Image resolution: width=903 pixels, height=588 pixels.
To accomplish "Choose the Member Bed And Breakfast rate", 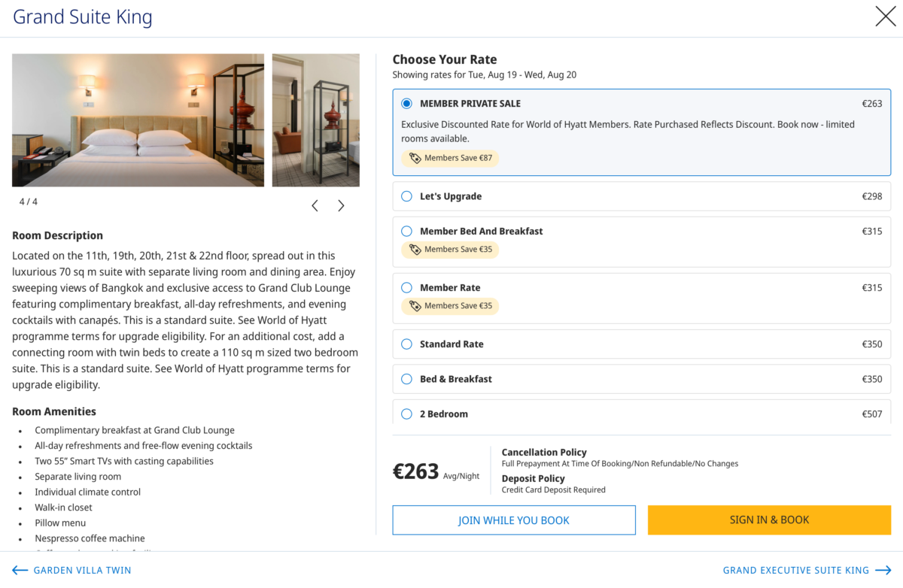I will (x=407, y=232).
